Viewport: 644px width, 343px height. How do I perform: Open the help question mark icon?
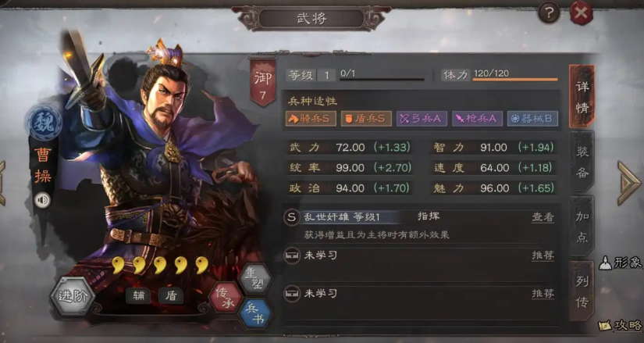(x=549, y=13)
